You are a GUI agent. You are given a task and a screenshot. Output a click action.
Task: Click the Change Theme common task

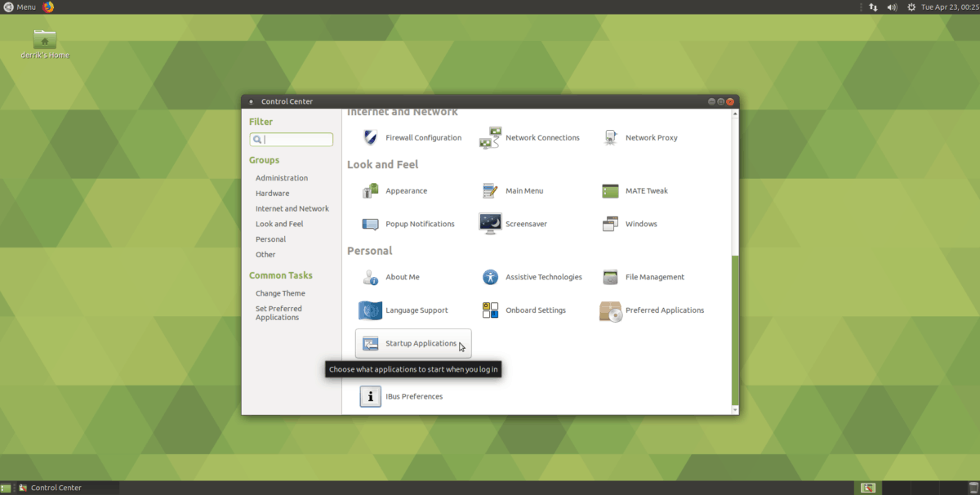click(x=280, y=293)
